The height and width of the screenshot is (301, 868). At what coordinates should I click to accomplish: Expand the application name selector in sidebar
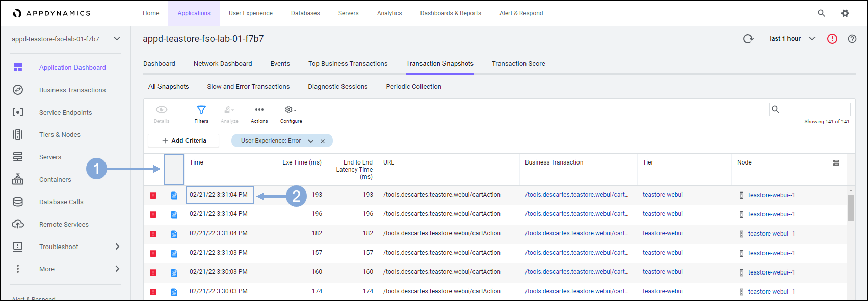pyautogui.click(x=117, y=39)
